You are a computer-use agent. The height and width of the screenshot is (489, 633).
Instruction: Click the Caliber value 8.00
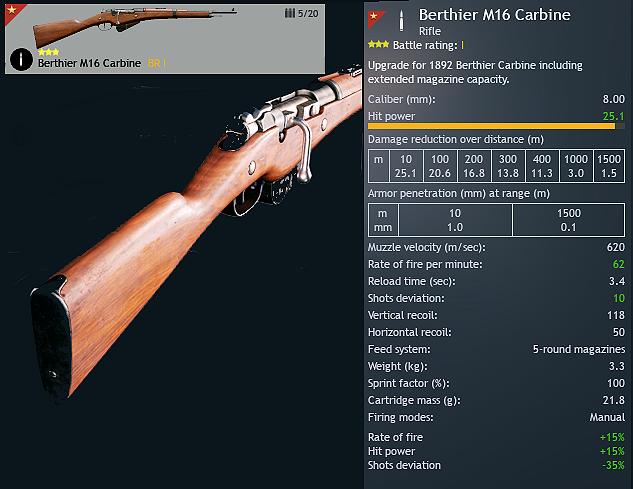pos(614,99)
